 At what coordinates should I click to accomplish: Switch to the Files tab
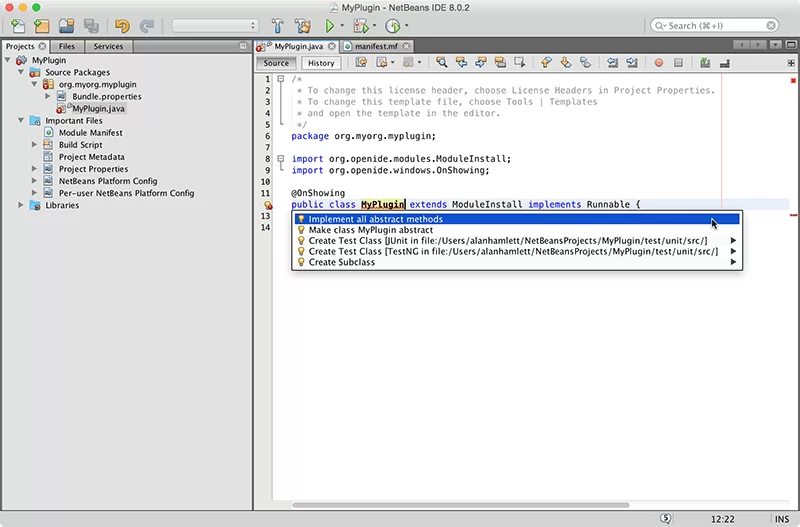[67, 46]
